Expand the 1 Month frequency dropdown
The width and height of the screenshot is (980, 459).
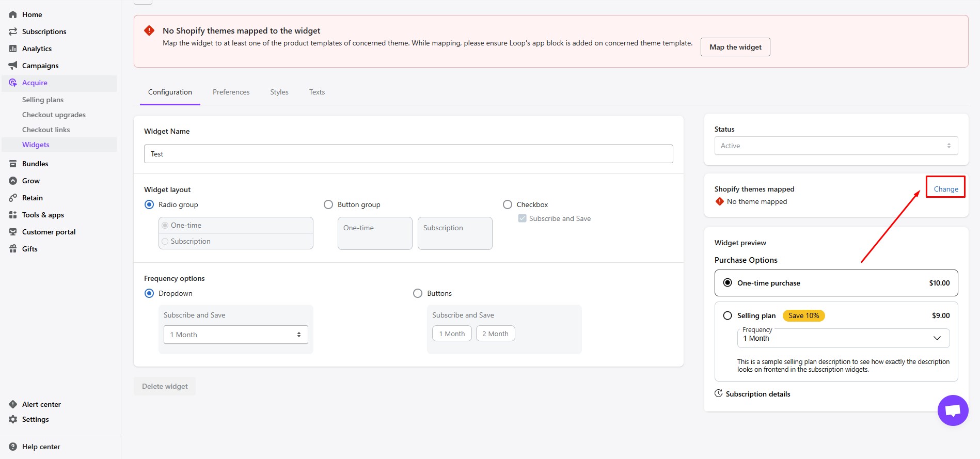pyautogui.click(x=235, y=335)
